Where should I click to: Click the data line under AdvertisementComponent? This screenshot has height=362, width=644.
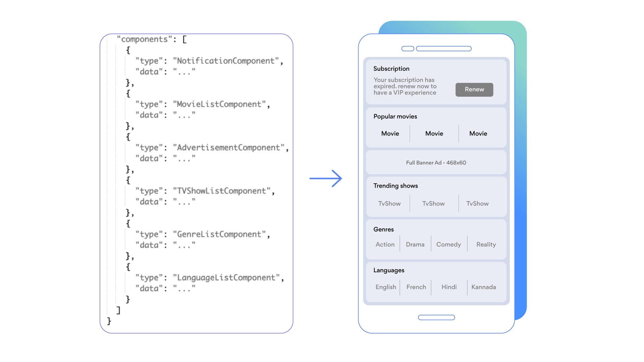coord(165,158)
